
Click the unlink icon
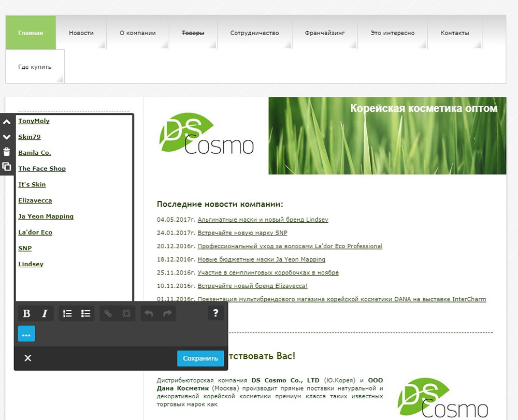point(126,313)
